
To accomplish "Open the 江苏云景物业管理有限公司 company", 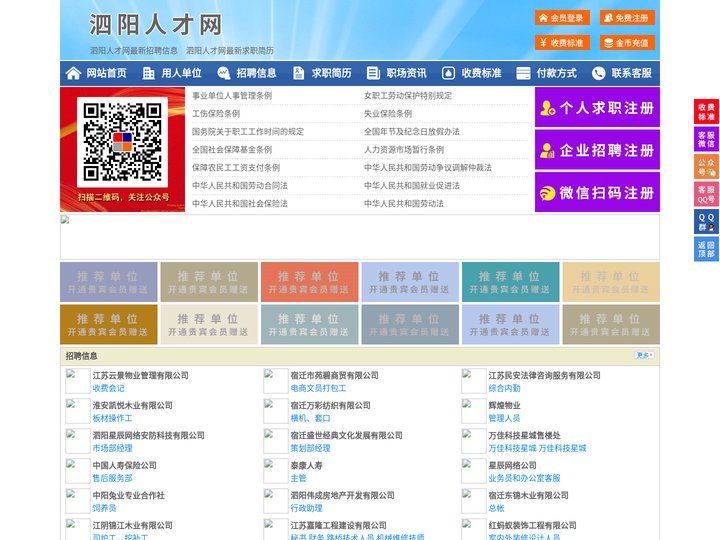I will pos(141,375).
